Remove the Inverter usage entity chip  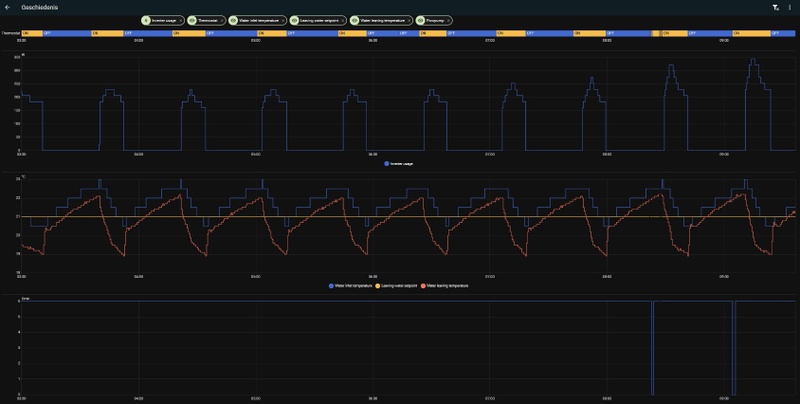pyautogui.click(x=181, y=21)
